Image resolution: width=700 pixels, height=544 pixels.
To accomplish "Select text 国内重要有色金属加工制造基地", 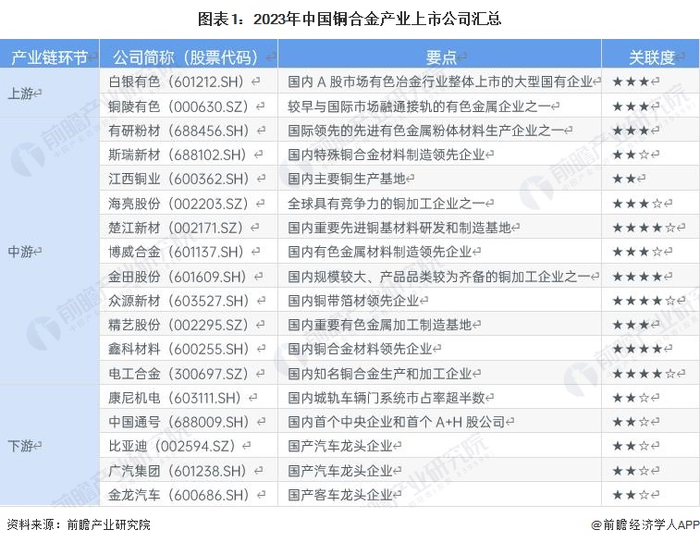I will tap(380, 325).
